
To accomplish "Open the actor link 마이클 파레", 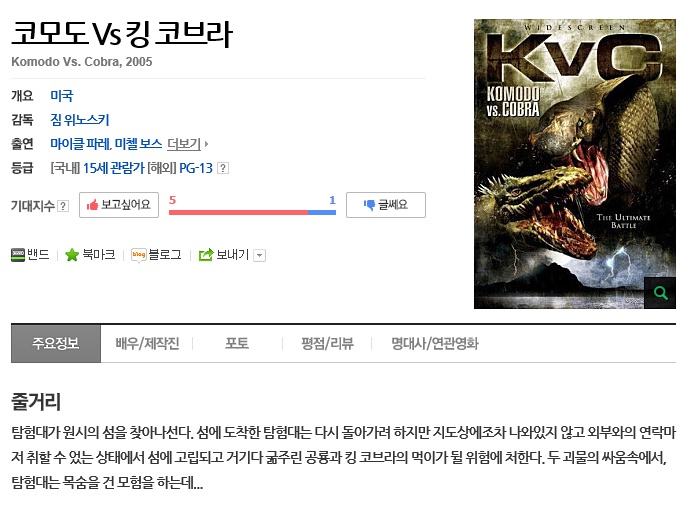I will 80,144.
